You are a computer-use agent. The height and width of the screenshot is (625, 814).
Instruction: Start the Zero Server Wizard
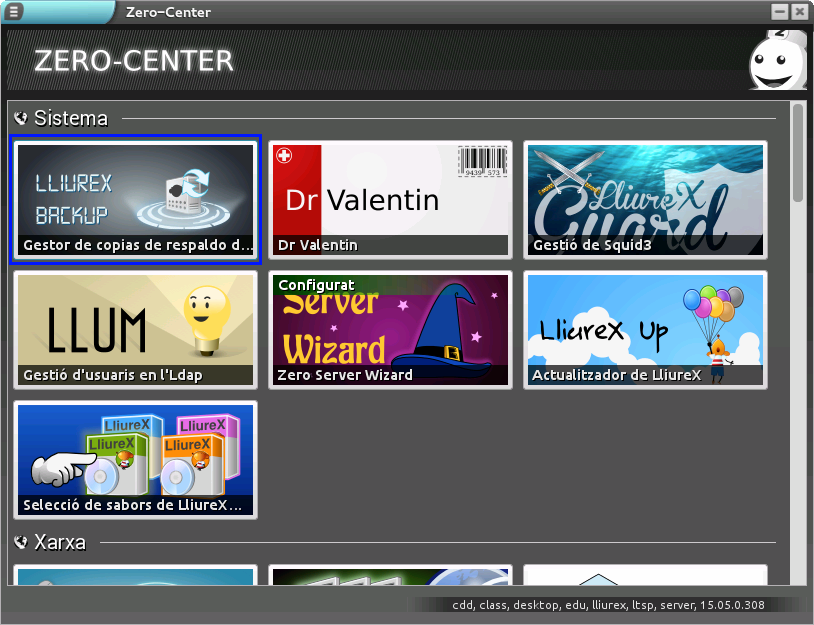coord(391,329)
